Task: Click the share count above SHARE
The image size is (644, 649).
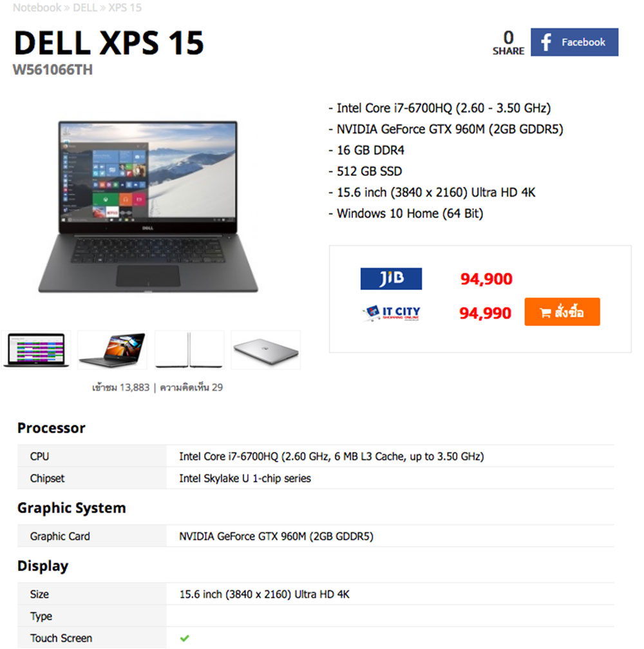Action: click(x=508, y=37)
